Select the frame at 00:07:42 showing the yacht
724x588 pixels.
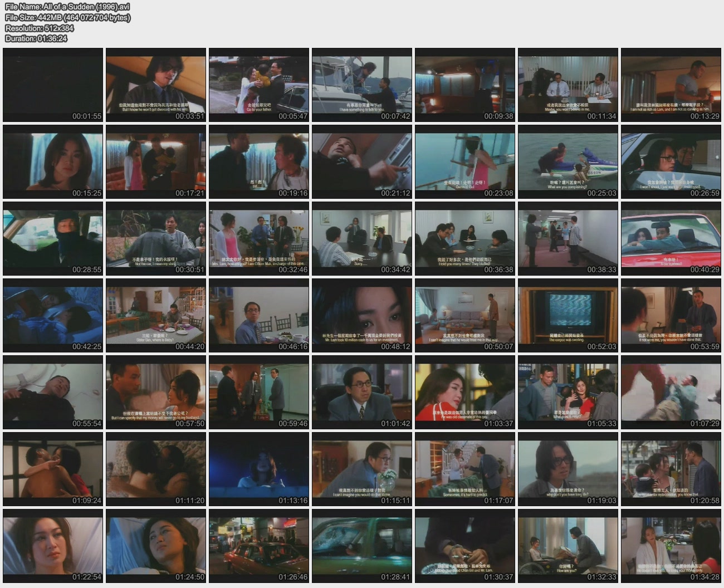coord(362,85)
